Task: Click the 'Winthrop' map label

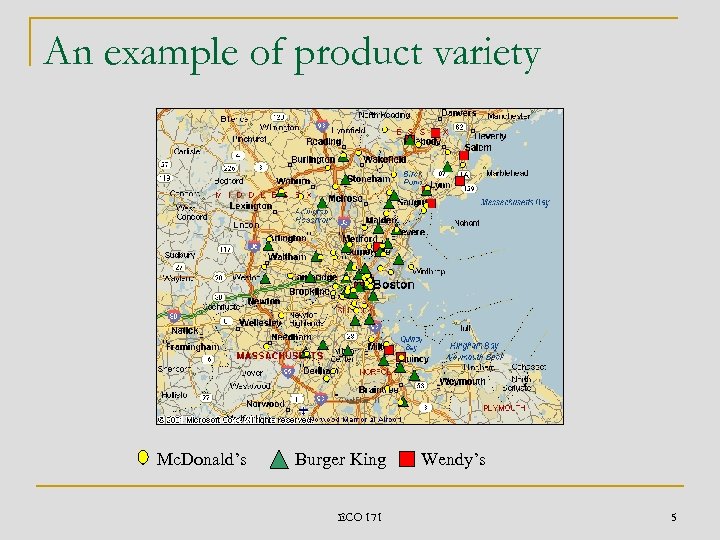Action: [x=430, y=271]
